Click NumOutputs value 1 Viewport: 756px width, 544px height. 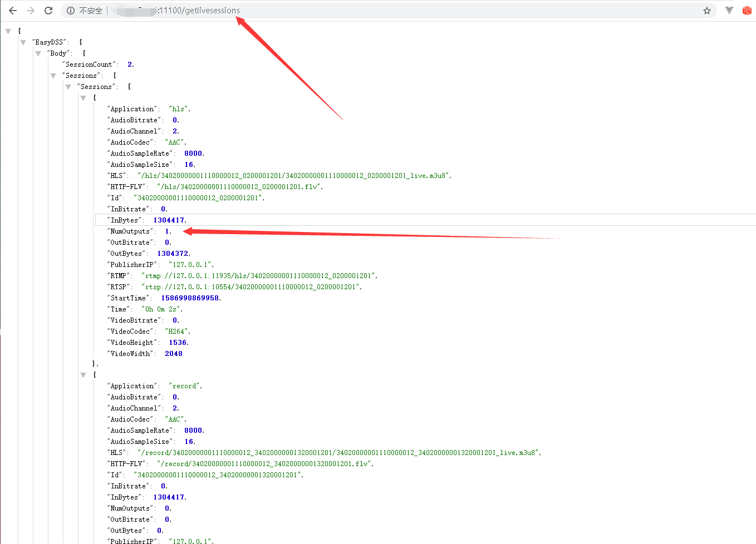point(167,231)
